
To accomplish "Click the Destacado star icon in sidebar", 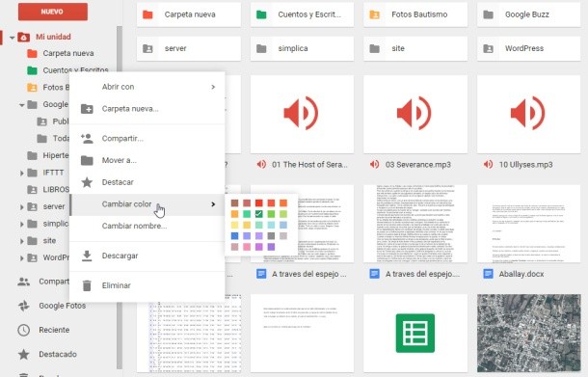I will click(x=24, y=354).
